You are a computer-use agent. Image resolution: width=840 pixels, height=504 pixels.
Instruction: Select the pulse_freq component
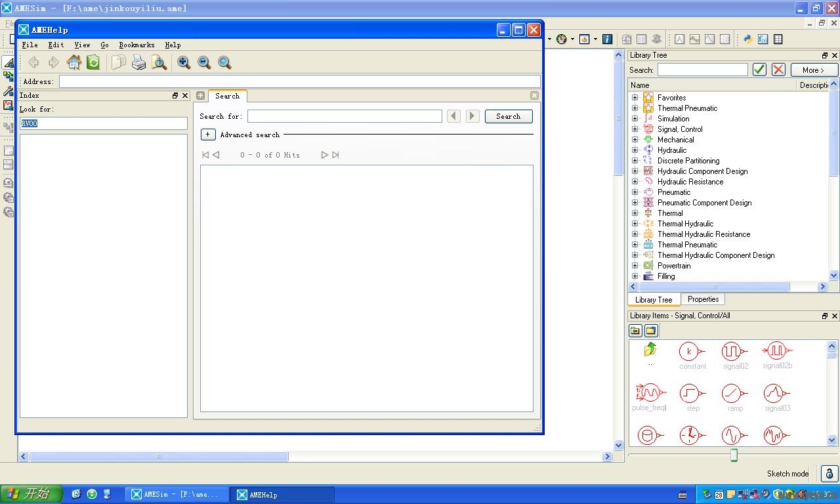[x=650, y=398]
